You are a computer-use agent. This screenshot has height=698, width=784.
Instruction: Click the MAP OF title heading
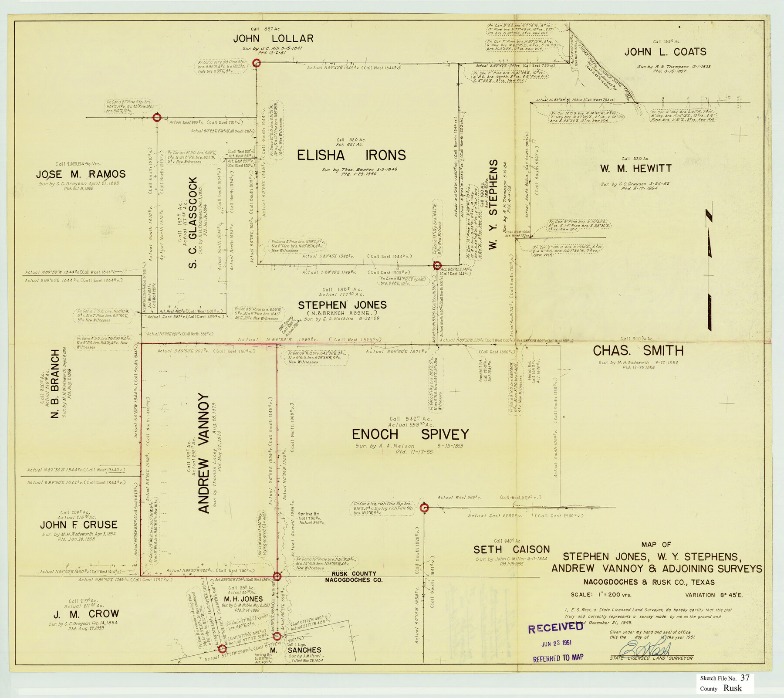coord(656,545)
